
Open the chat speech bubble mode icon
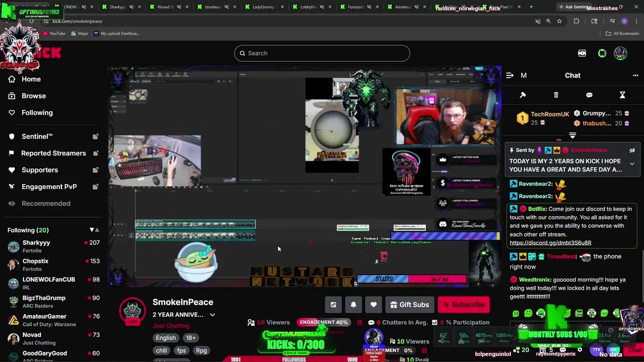(x=589, y=95)
